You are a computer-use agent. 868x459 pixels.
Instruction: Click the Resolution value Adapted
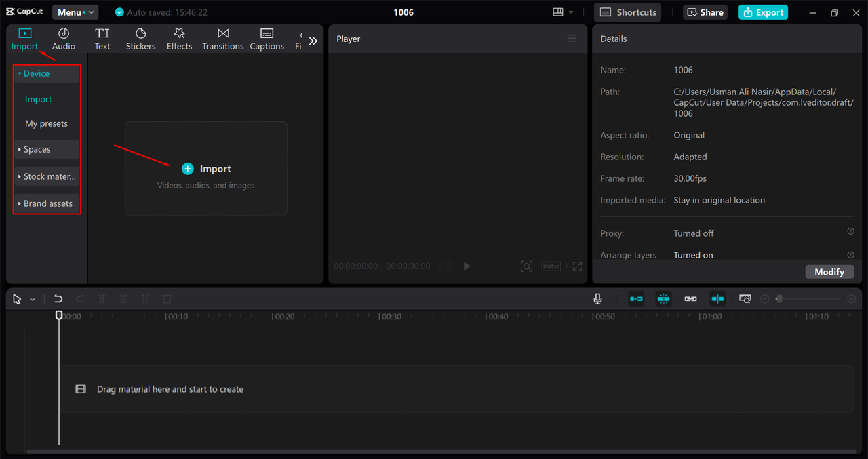(690, 157)
